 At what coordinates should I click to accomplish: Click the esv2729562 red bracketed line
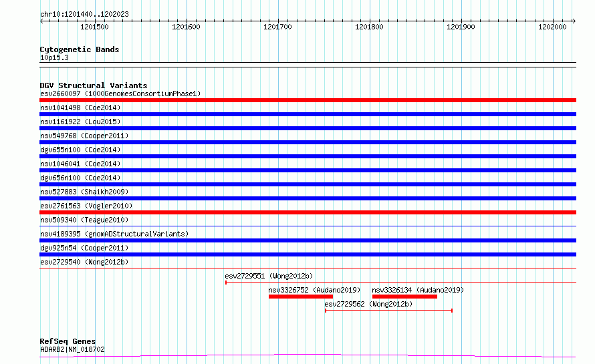pos(388,311)
